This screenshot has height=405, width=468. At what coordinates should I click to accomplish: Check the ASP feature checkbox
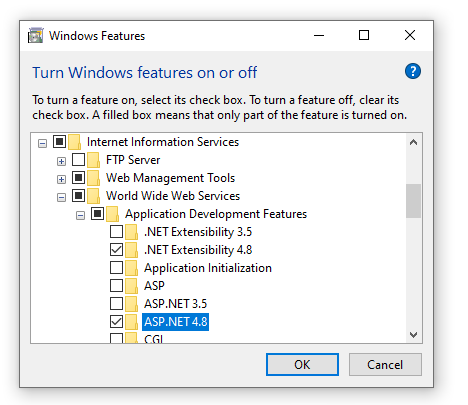click(116, 286)
